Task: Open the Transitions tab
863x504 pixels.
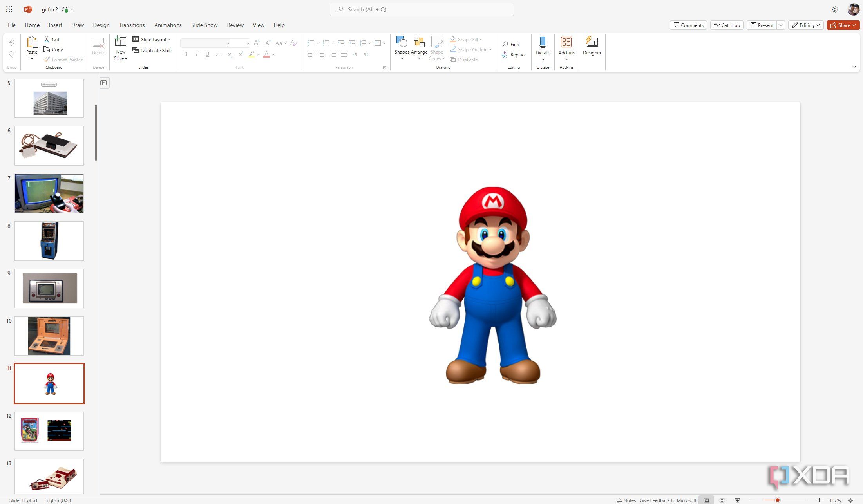Action: [x=132, y=25]
